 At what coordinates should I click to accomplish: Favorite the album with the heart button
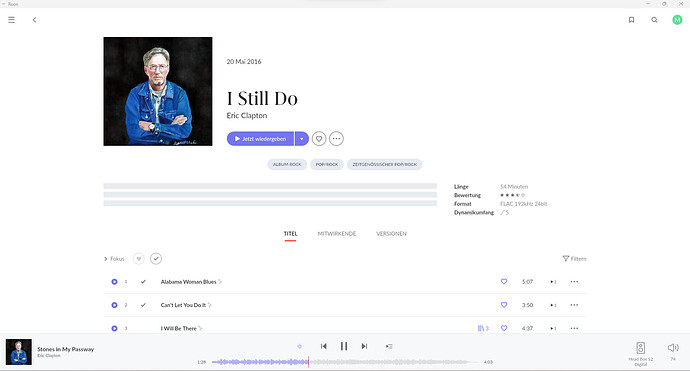pyautogui.click(x=319, y=139)
